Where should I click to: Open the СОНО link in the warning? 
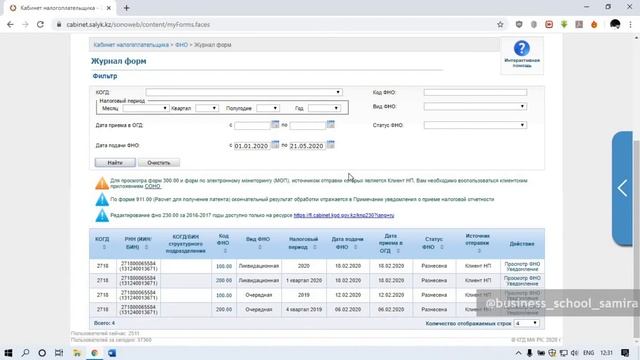152,186
